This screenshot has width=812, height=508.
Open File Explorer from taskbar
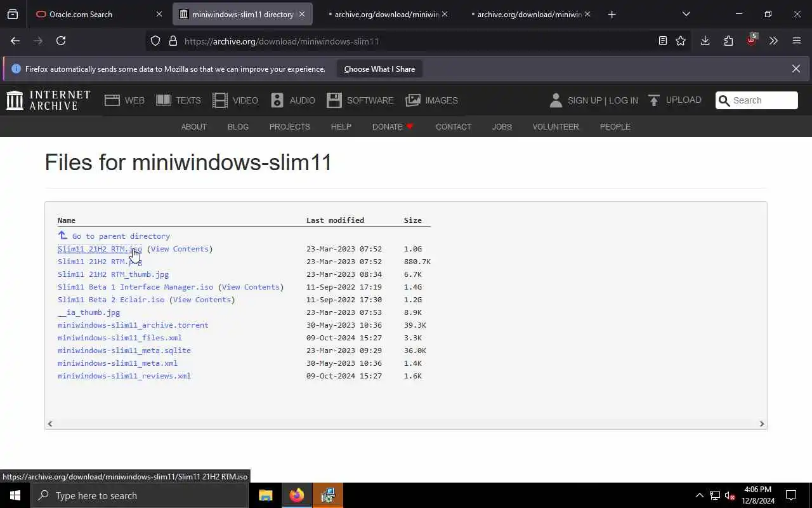point(265,495)
